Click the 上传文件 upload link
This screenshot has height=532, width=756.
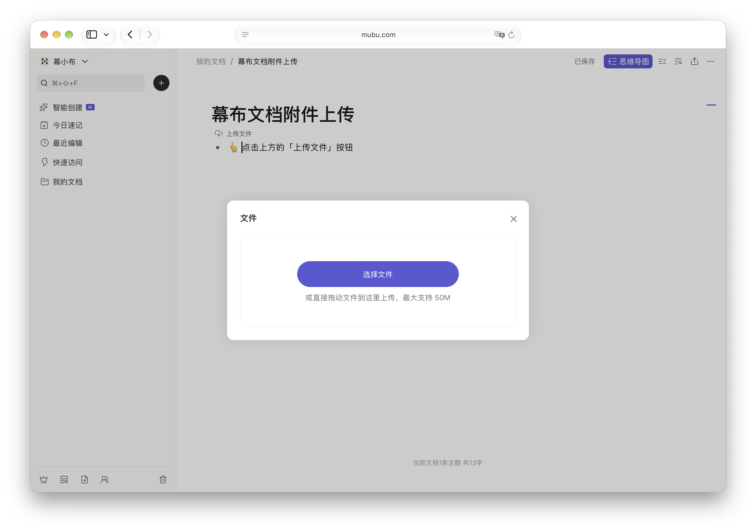tap(239, 134)
